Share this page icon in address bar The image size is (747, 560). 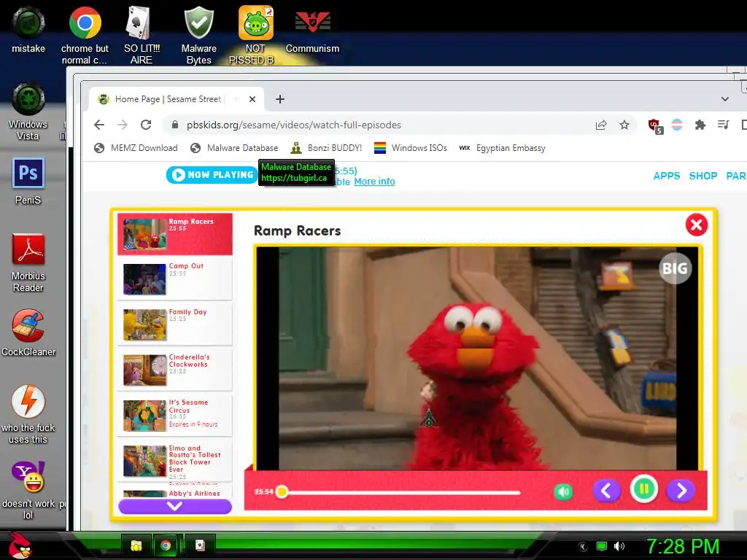(601, 125)
